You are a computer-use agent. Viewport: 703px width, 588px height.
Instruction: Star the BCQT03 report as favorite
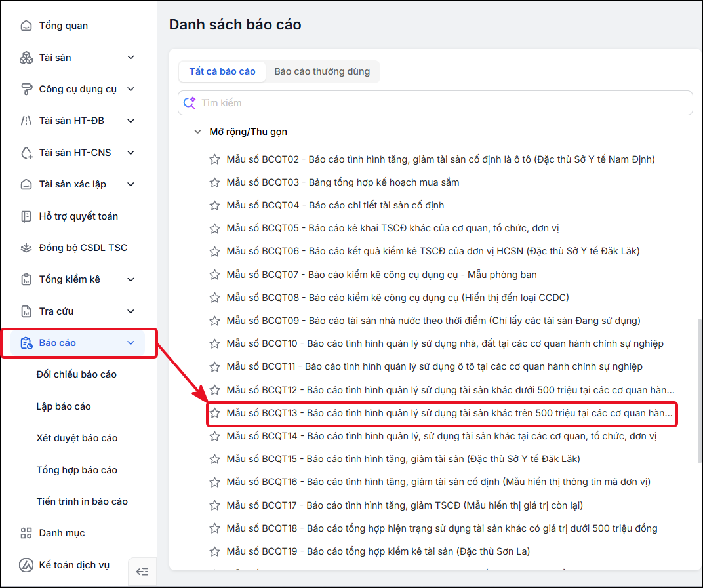214,182
